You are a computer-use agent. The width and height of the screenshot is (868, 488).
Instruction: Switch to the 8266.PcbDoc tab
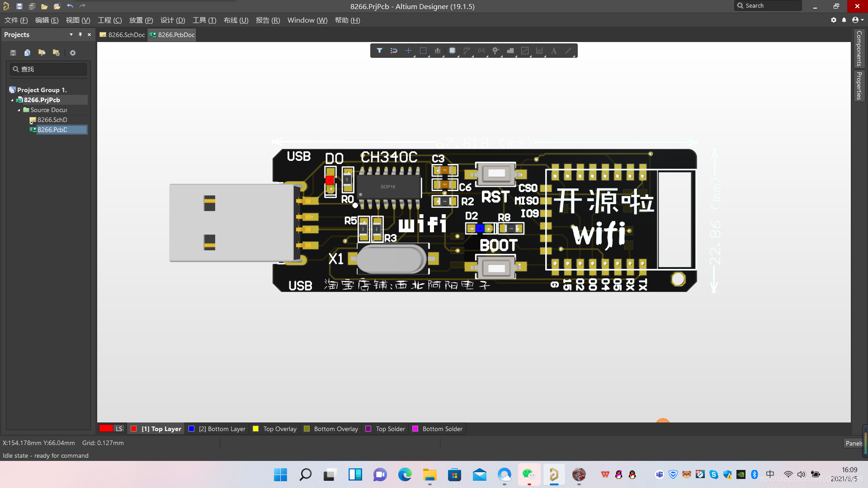point(172,35)
